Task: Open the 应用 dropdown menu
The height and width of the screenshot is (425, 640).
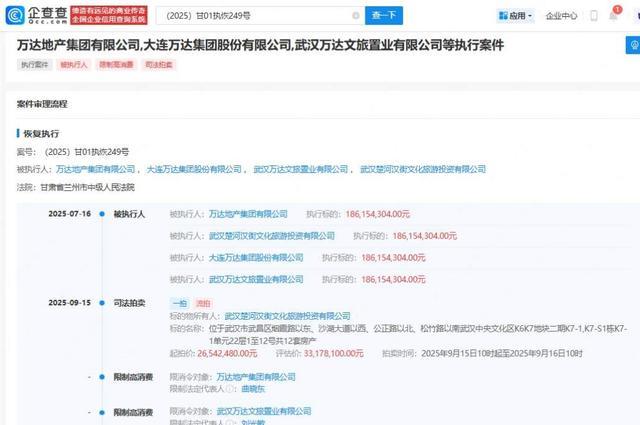Action: pos(516,16)
